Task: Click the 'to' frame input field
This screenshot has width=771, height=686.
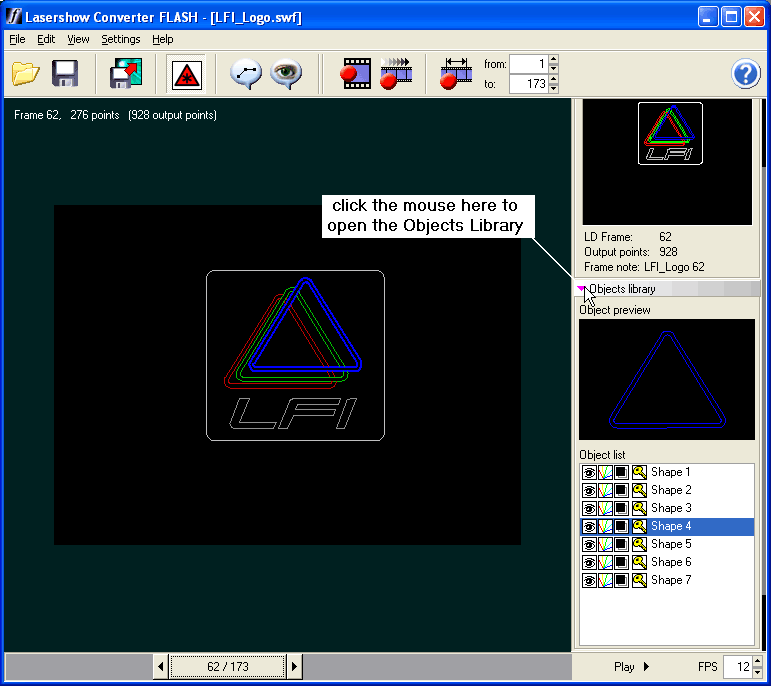Action: 529,84
